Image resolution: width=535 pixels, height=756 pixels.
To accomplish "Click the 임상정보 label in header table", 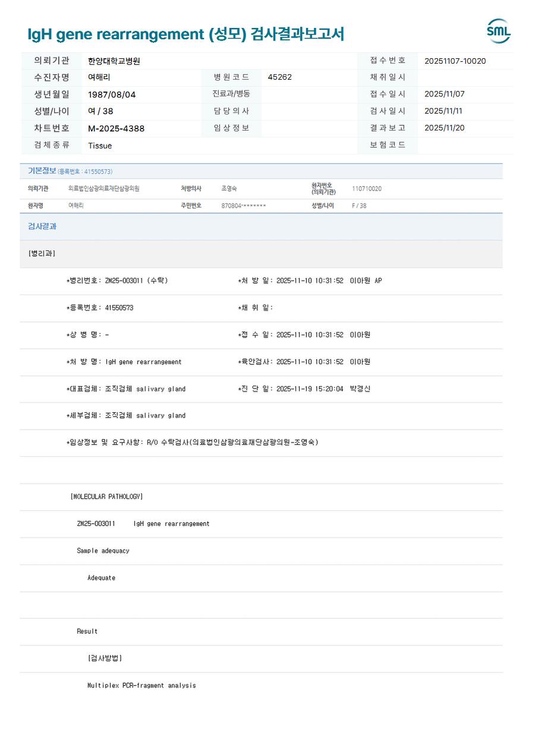I will click(x=231, y=128).
